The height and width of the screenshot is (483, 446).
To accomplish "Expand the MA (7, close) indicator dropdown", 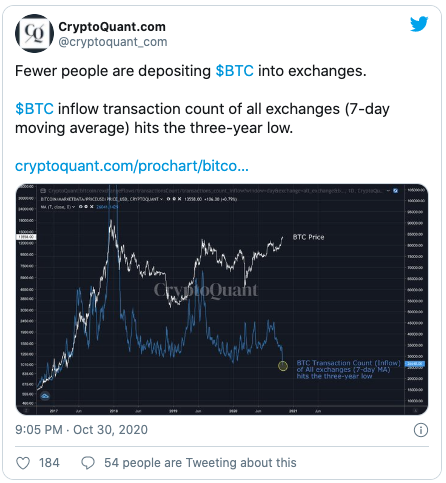I will click(73, 207).
